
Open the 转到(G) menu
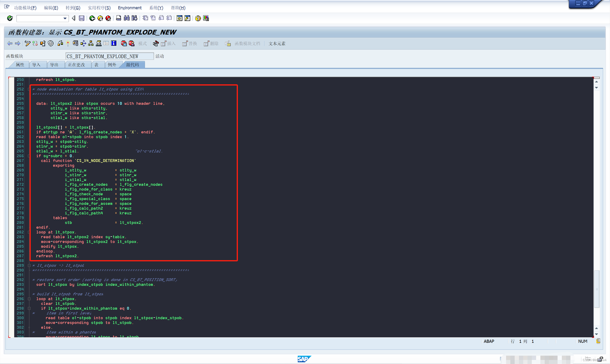[73, 8]
